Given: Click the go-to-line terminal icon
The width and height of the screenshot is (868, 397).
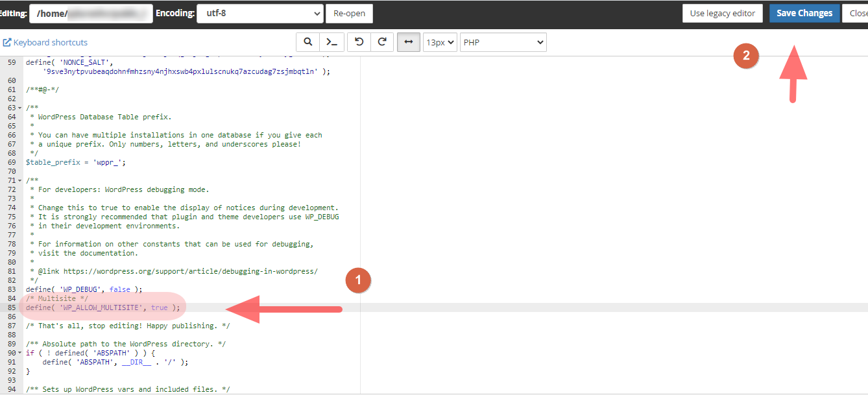Looking at the screenshot, I should (x=332, y=42).
